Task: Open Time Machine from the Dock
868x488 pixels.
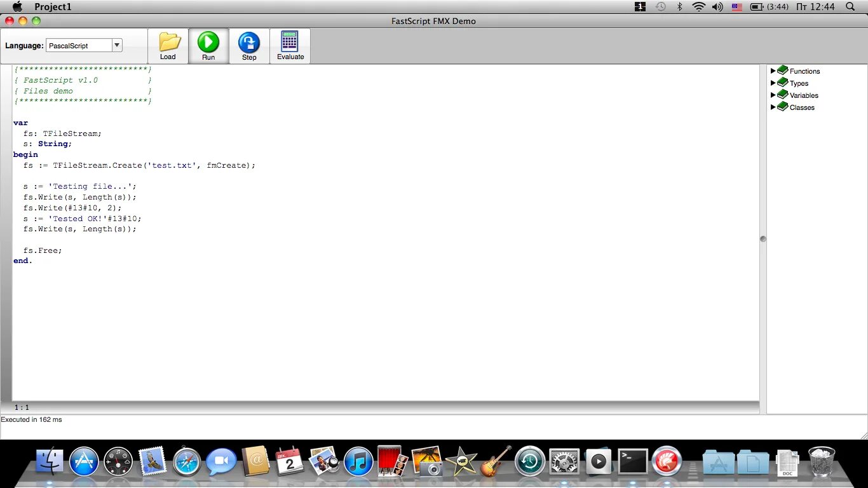Action: (x=530, y=461)
